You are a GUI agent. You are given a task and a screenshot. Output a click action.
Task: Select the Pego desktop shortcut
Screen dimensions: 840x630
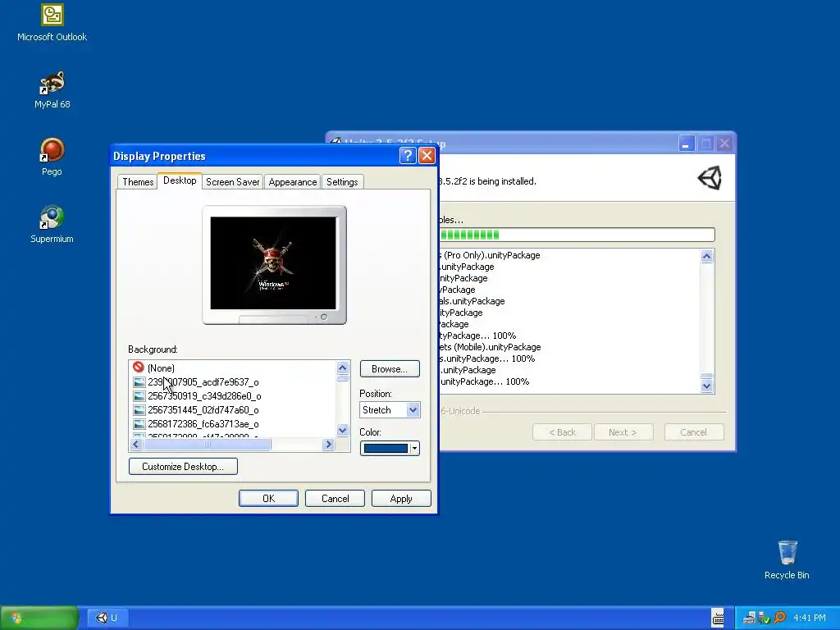click(52, 157)
